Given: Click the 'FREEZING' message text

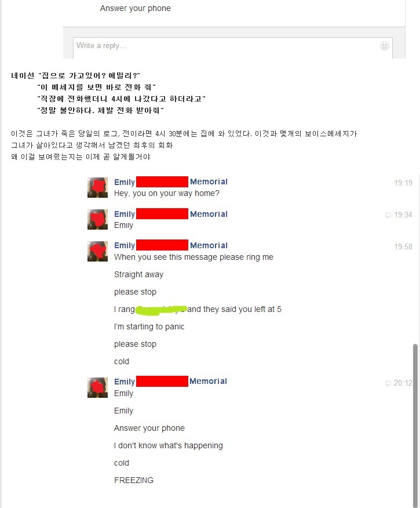Looking at the screenshot, I should pos(134,480).
